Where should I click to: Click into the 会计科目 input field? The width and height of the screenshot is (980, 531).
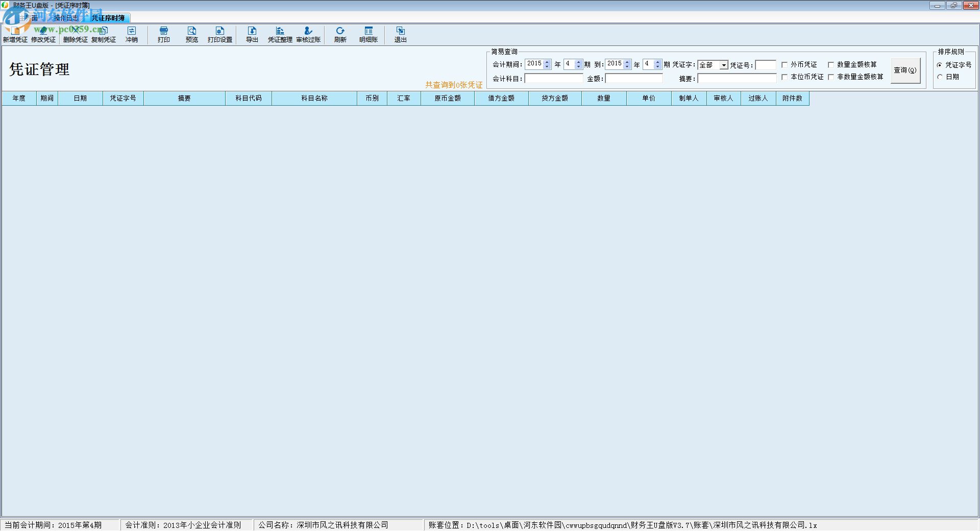553,79
